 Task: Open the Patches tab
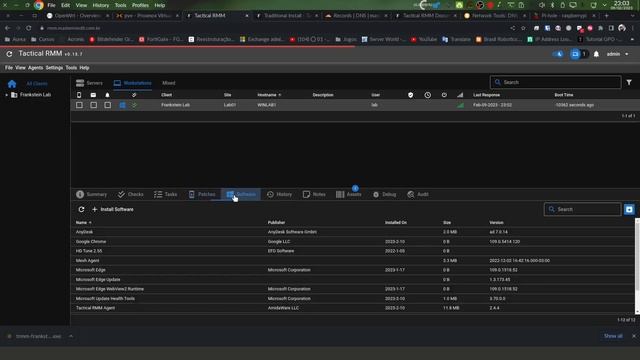click(202, 194)
